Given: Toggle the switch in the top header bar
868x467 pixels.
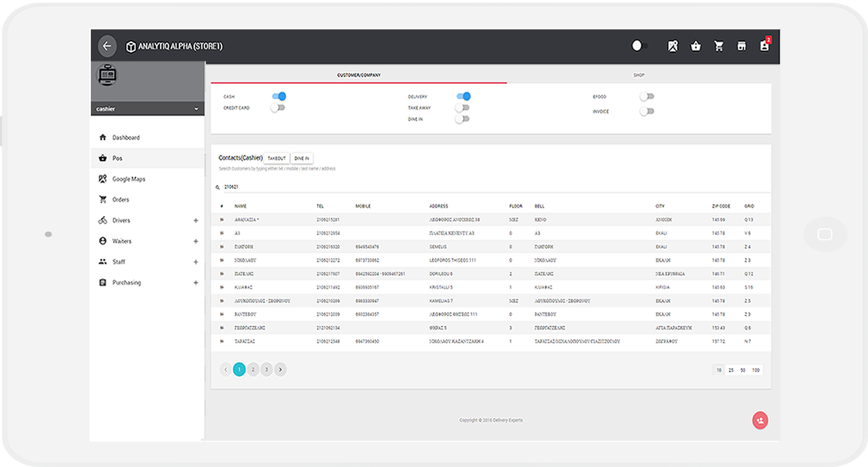Looking at the screenshot, I should click(640, 46).
